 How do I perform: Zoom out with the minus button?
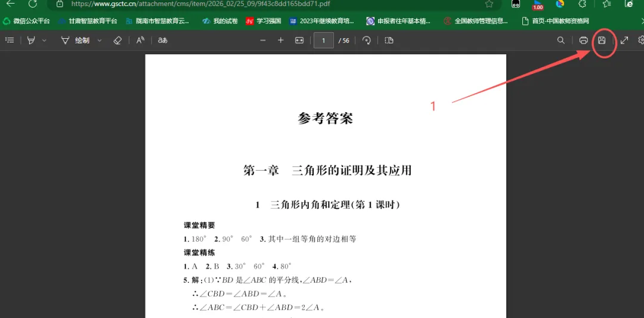264,40
